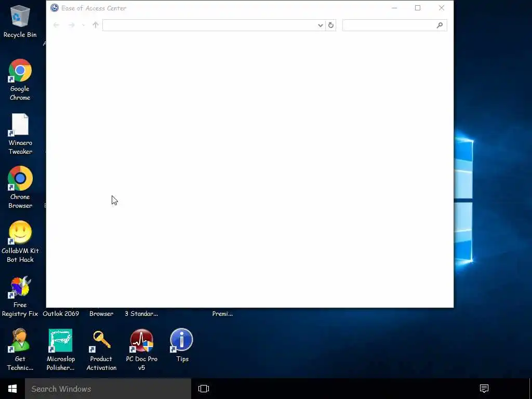Open the Product Activation key icon
The height and width of the screenshot is (399, 532).
pos(101,350)
